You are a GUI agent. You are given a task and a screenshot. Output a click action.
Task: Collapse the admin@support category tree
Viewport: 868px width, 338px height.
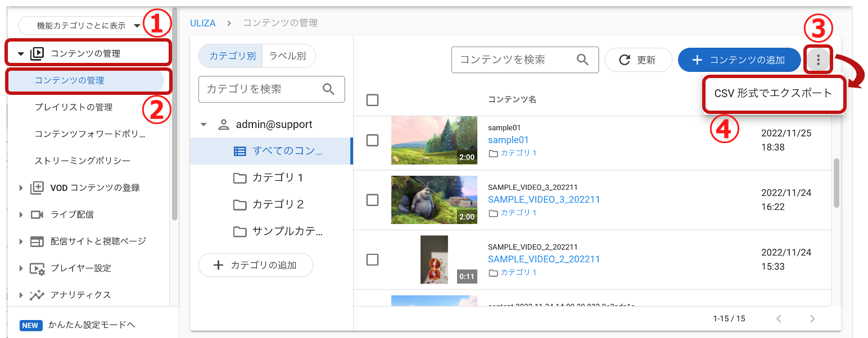click(x=203, y=124)
